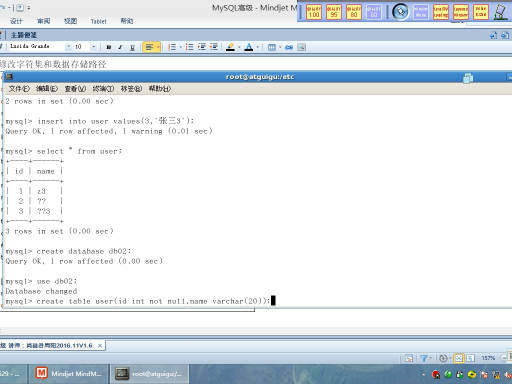512x384 pixels.
Task: Open the 帮助 ribbon tab in Mindjet
Action: coord(127,21)
